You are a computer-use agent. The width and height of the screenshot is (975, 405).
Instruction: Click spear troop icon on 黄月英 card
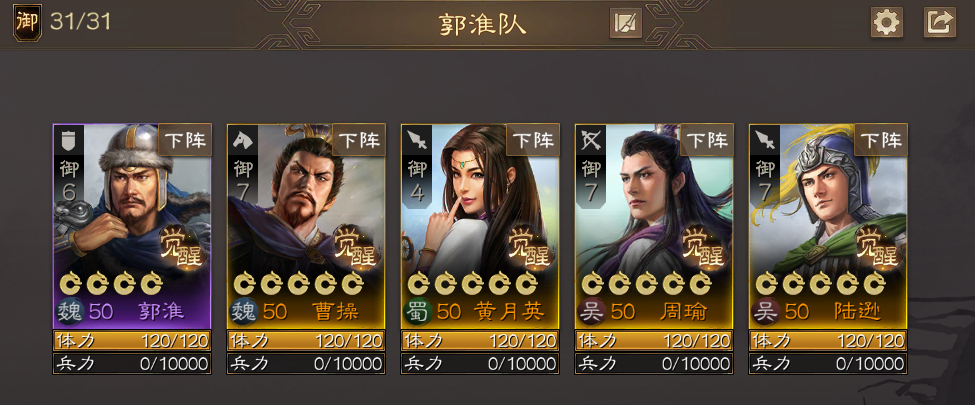416,141
